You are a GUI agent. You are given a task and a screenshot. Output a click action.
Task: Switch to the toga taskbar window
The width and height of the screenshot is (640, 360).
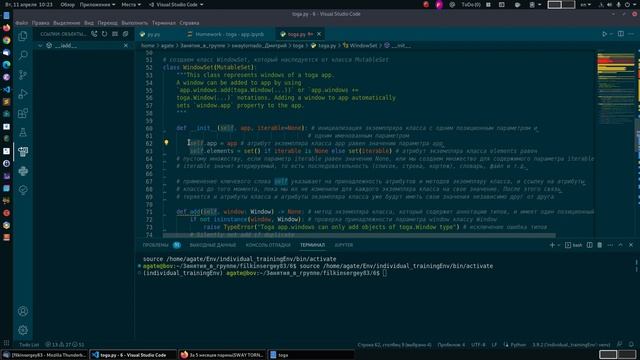click(310, 355)
